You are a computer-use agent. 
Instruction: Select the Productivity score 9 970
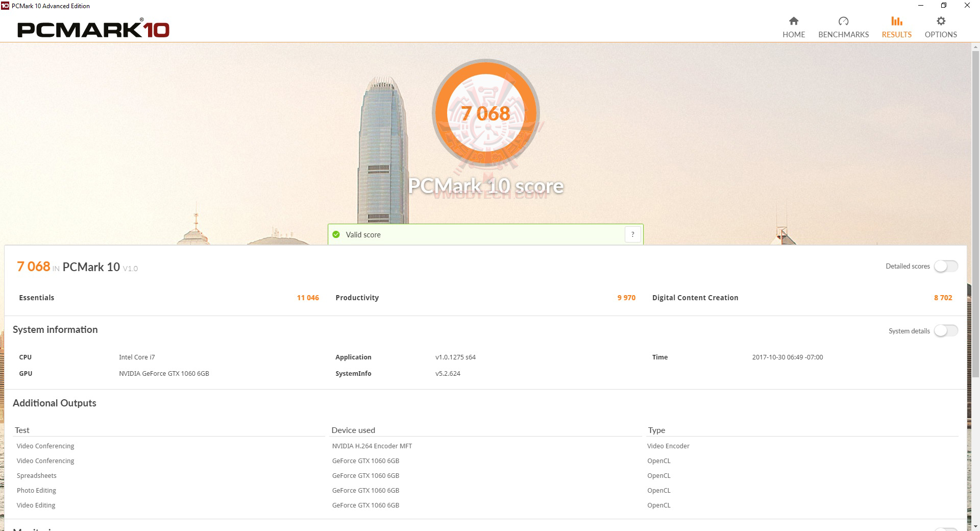[626, 298]
